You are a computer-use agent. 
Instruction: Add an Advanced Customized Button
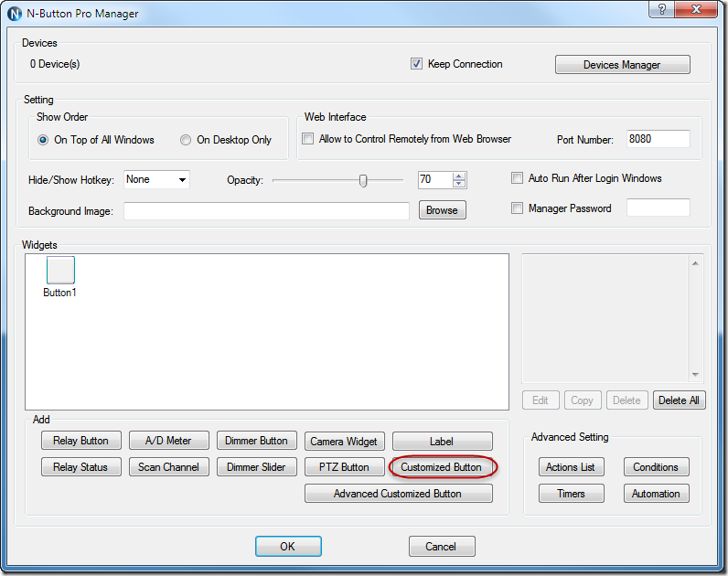point(399,494)
